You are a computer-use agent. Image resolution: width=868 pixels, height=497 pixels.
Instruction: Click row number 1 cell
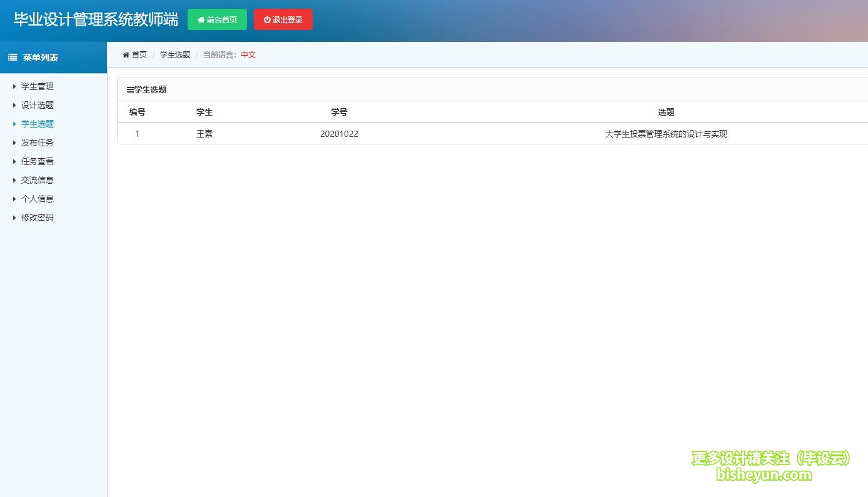pos(138,134)
